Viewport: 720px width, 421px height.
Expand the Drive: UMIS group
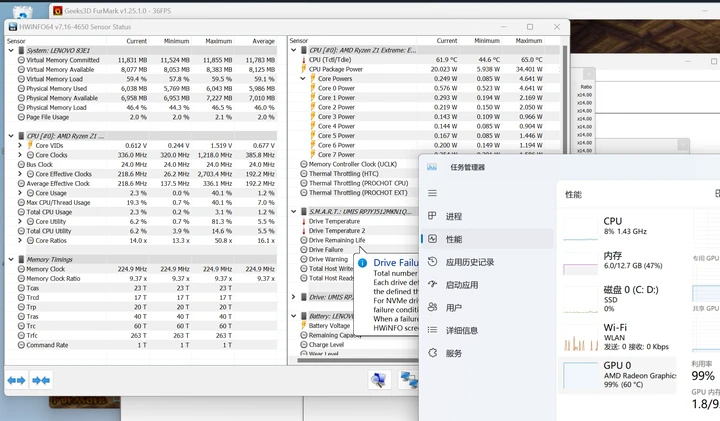pos(294,297)
